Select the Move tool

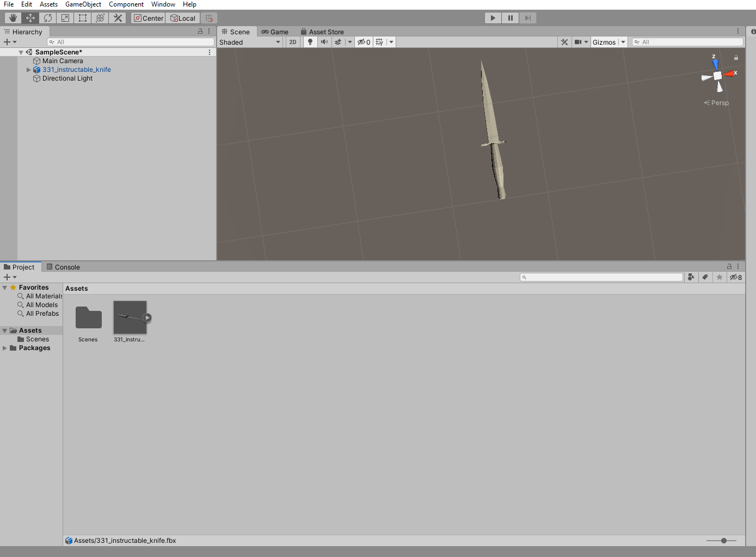pos(30,17)
